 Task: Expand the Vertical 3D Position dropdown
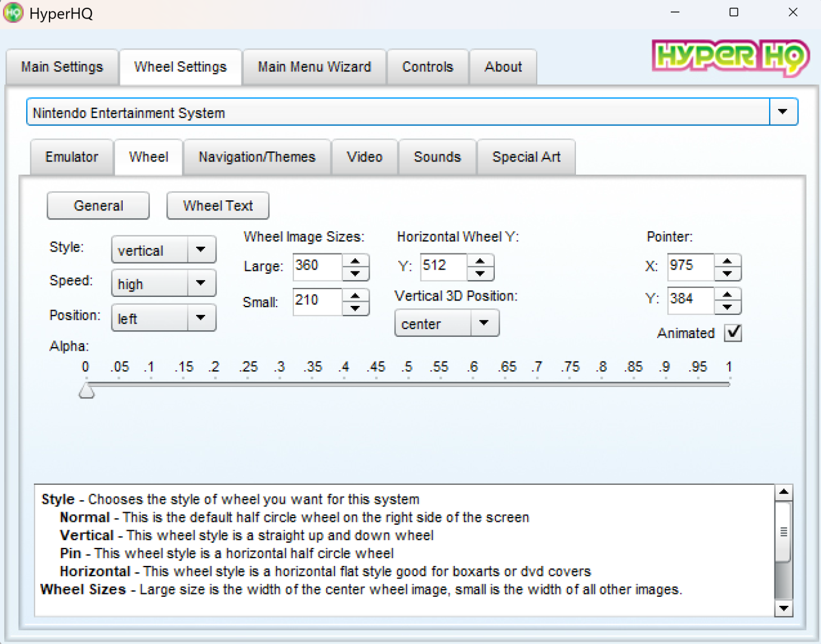[484, 323]
